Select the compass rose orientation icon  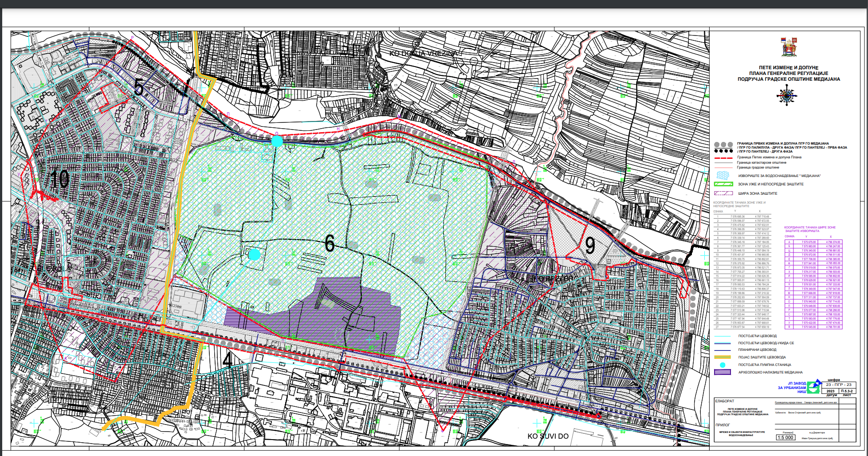click(x=787, y=95)
